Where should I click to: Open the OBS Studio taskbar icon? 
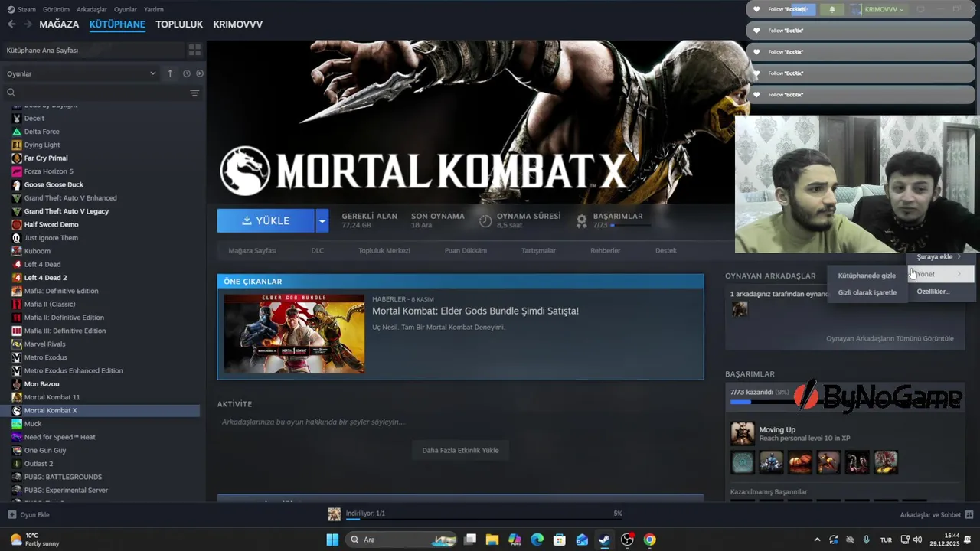627,540
